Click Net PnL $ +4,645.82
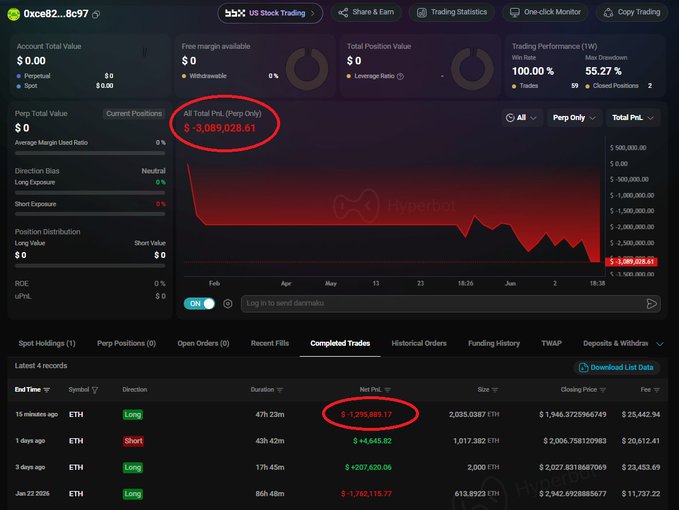Viewport: 679px width, 510px height. pyautogui.click(x=372, y=441)
